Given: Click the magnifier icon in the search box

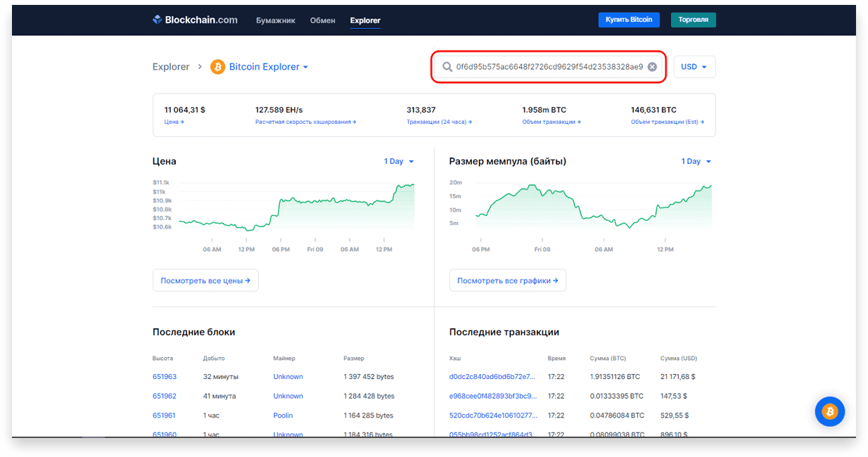Looking at the screenshot, I should click(x=447, y=67).
